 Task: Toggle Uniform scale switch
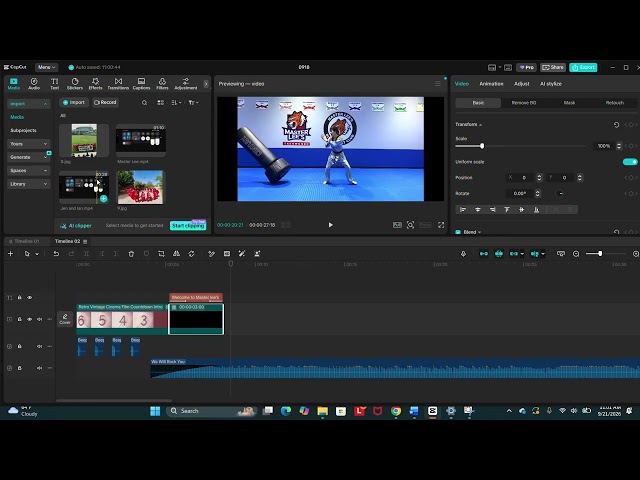coord(630,162)
